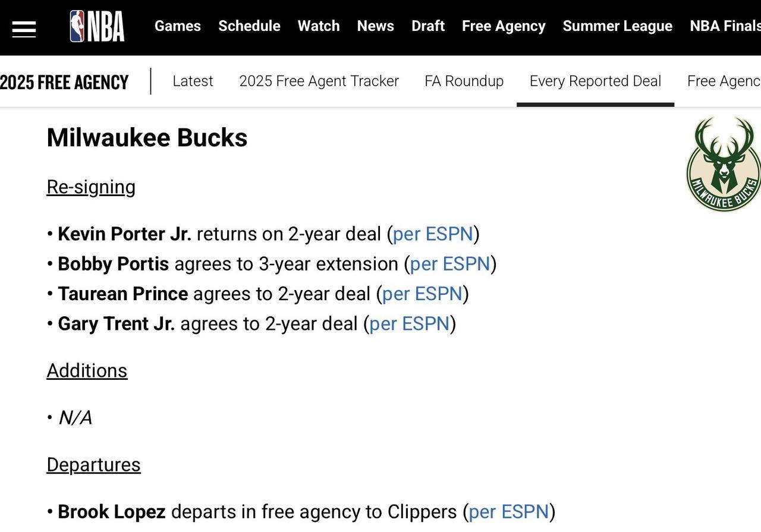Open the Watch menu item
Screen dimensions: 761x532
(x=319, y=26)
